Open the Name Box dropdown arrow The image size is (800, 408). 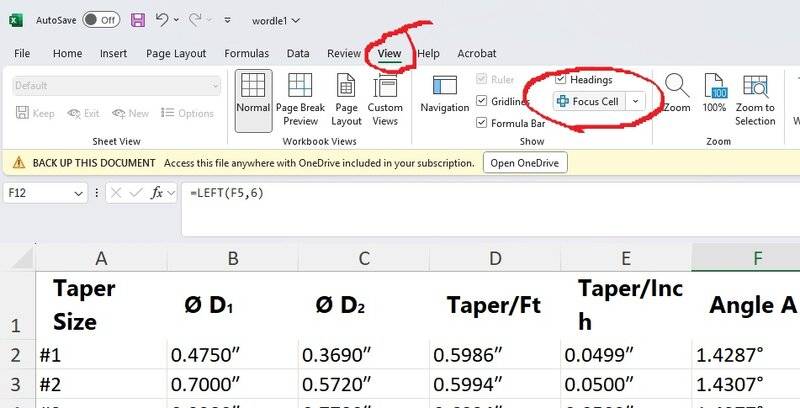78,194
